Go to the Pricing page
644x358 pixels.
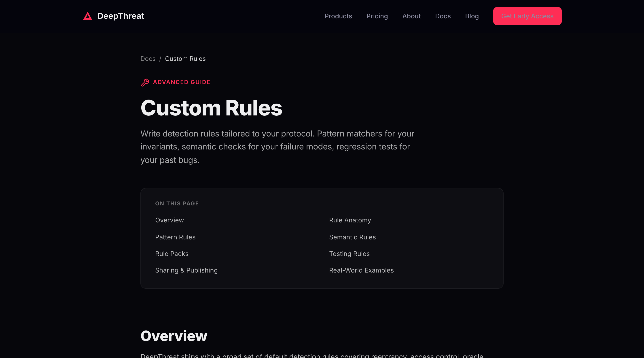(x=377, y=16)
